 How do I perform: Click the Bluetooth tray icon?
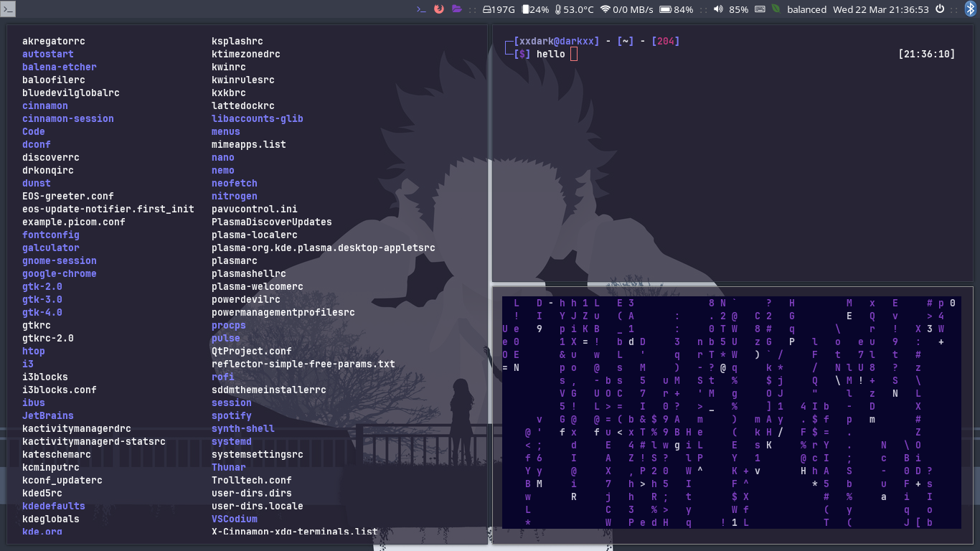coord(971,9)
